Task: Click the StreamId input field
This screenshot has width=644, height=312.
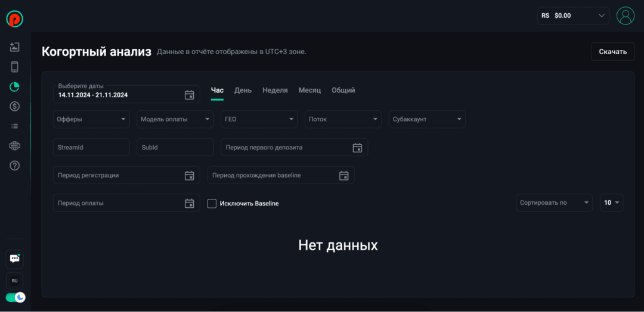Action: (x=91, y=147)
